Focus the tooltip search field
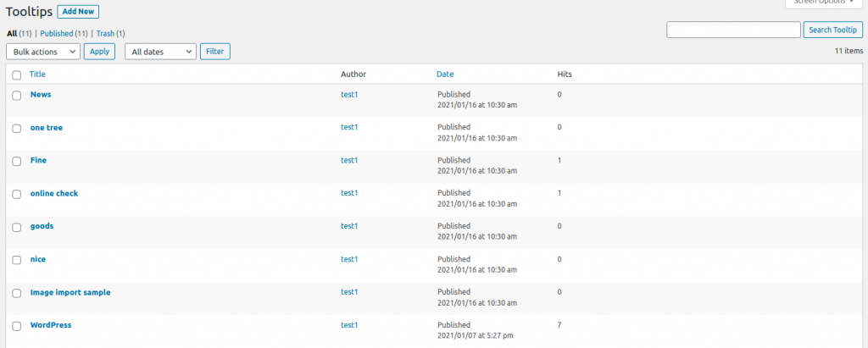 pyautogui.click(x=733, y=30)
